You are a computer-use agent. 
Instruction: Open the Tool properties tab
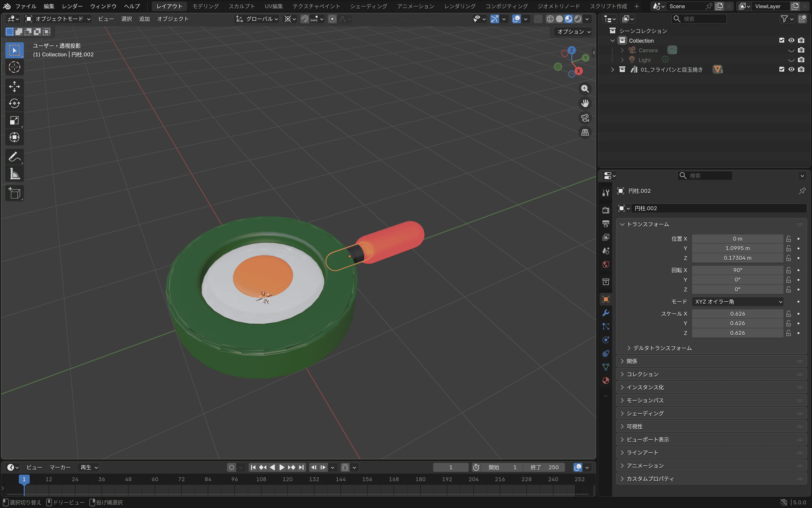(x=606, y=193)
